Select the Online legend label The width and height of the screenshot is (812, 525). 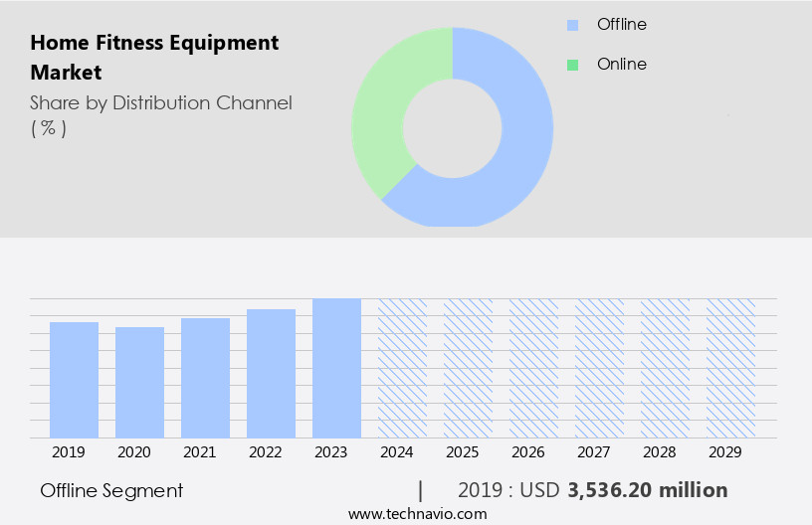(x=621, y=65)
